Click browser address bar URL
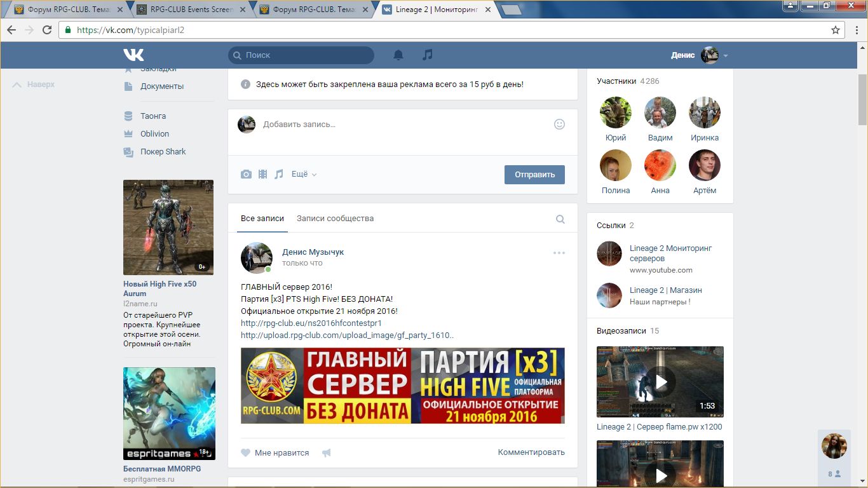 130,30
